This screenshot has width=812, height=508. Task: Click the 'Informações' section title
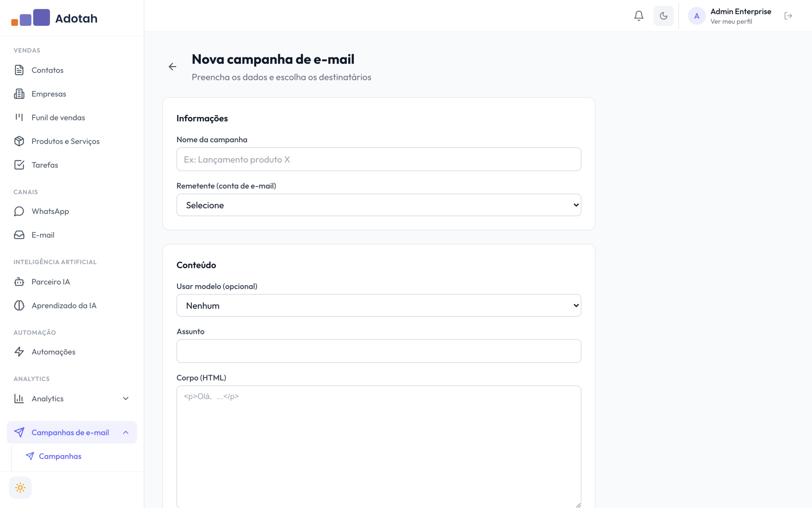202,118
